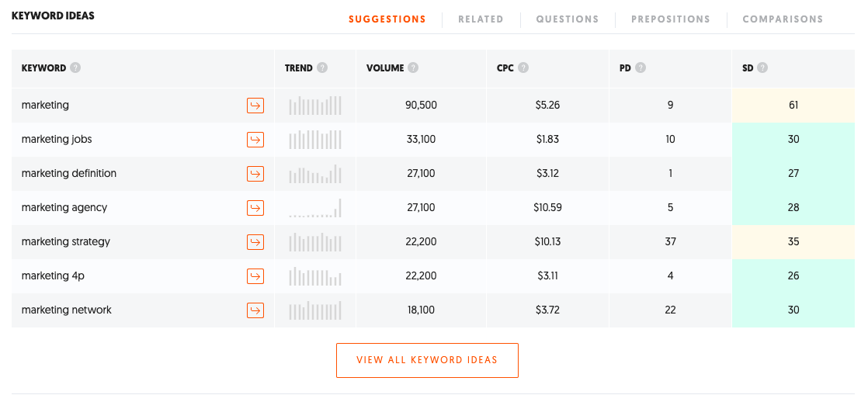Select the Suggestions tab
This screenshot has height=395, width=868.
[387, 19]
